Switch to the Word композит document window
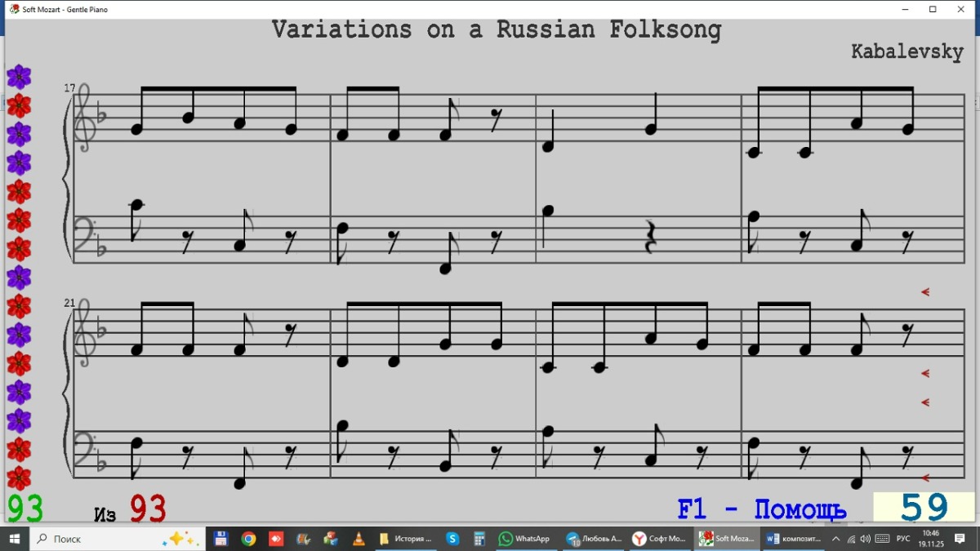 (x=793, y=539)
